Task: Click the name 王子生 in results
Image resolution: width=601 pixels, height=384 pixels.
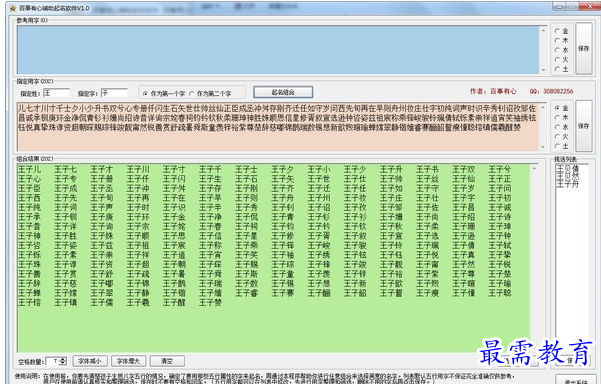Action: tap(210, 179)
